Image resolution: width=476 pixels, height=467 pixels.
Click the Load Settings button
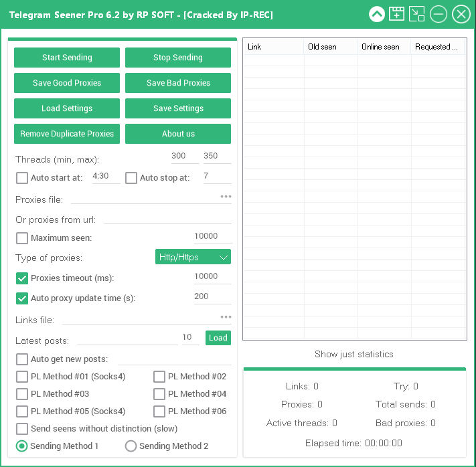[x=67, y=108]
